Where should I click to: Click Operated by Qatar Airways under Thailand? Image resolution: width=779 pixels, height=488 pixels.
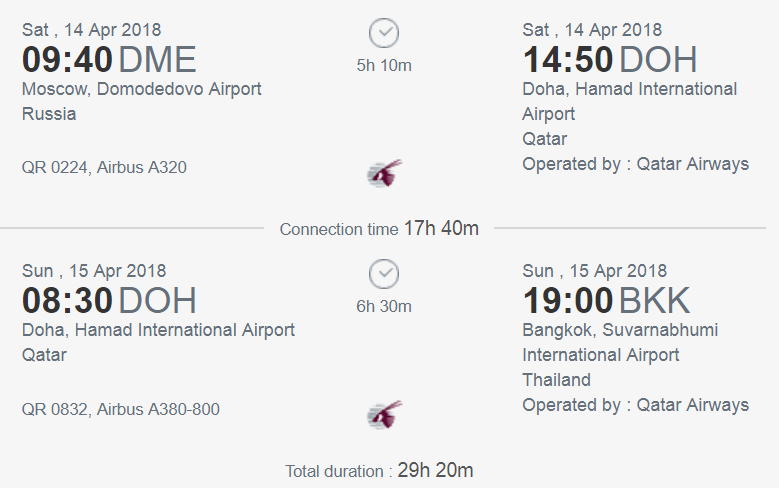point(635,405)
